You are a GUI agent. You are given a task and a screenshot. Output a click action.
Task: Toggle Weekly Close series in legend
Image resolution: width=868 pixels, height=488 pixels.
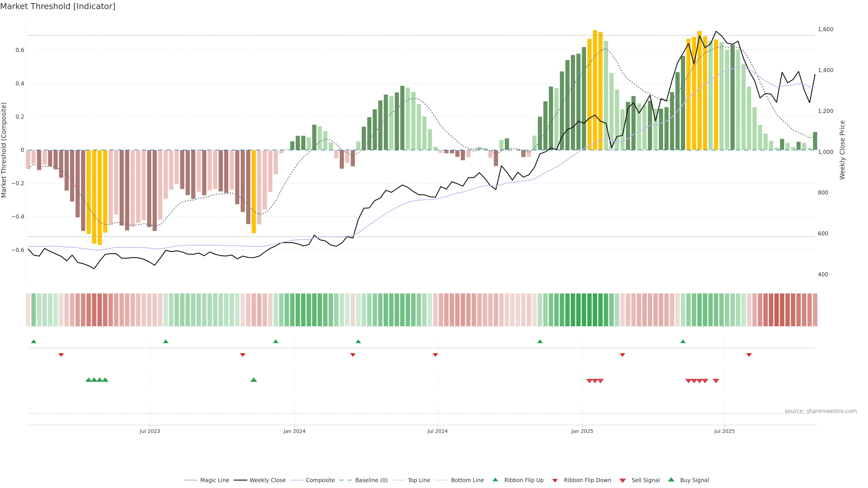click(267, 480)
